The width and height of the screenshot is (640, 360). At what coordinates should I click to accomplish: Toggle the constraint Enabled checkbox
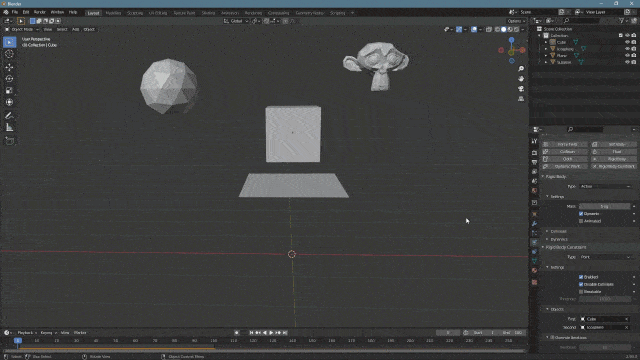point(581,277)
